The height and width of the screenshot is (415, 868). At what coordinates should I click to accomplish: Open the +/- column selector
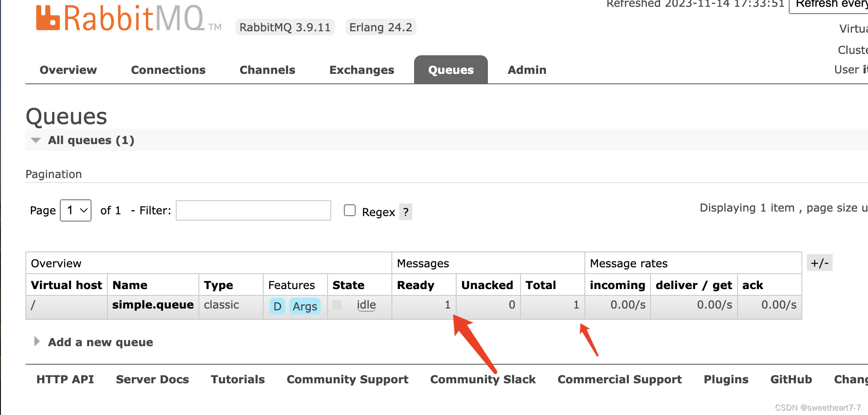click(820, 263)
